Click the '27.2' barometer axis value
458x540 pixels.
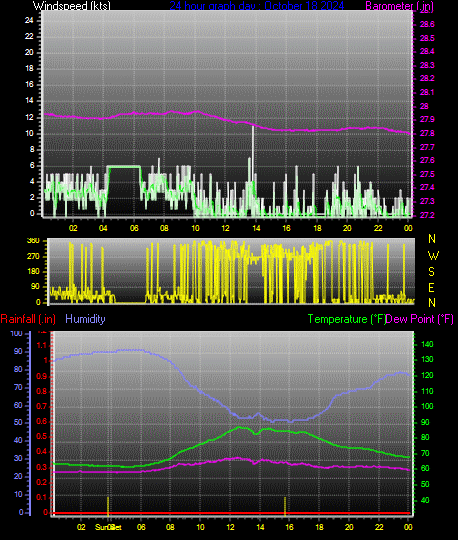[x=427, y=215]
